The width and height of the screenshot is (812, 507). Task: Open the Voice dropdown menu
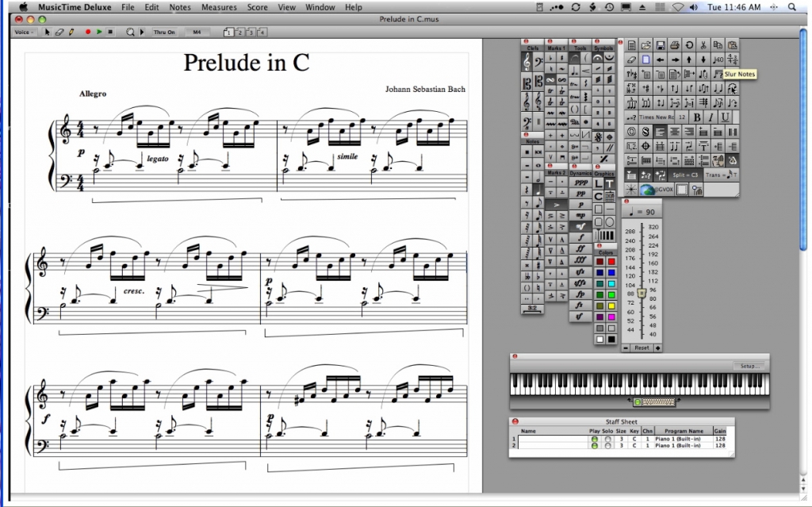coord(25,33)
